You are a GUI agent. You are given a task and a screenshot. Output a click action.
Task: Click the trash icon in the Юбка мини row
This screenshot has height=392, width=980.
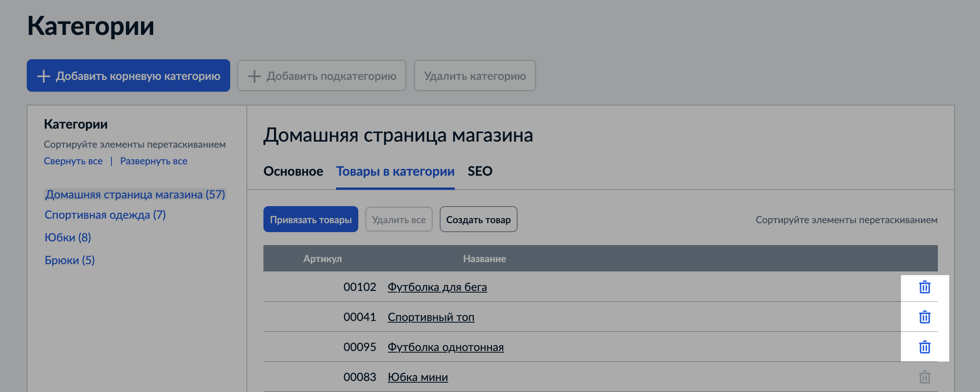[924, 377]
